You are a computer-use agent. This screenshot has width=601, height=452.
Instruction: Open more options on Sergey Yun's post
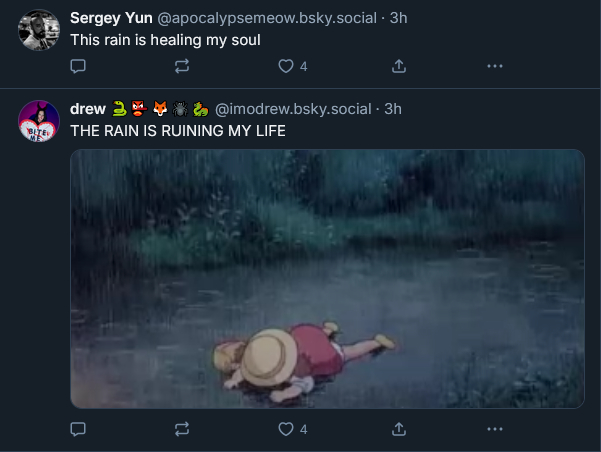tap(494, 66)
